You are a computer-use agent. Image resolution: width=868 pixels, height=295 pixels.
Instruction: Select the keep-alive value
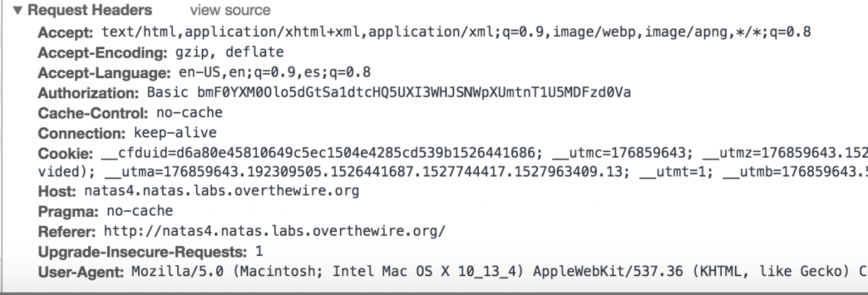[x=175, y=134]
